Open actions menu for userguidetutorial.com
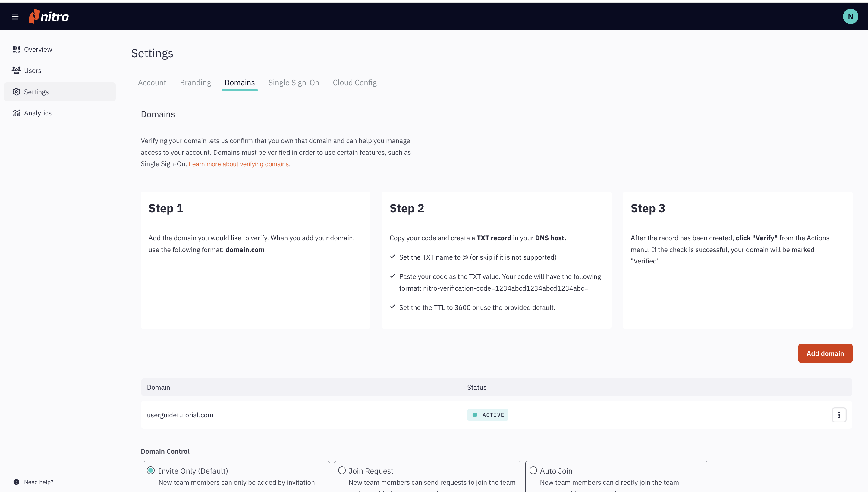Viewport: 868px width, 492px height. [838, 415]
